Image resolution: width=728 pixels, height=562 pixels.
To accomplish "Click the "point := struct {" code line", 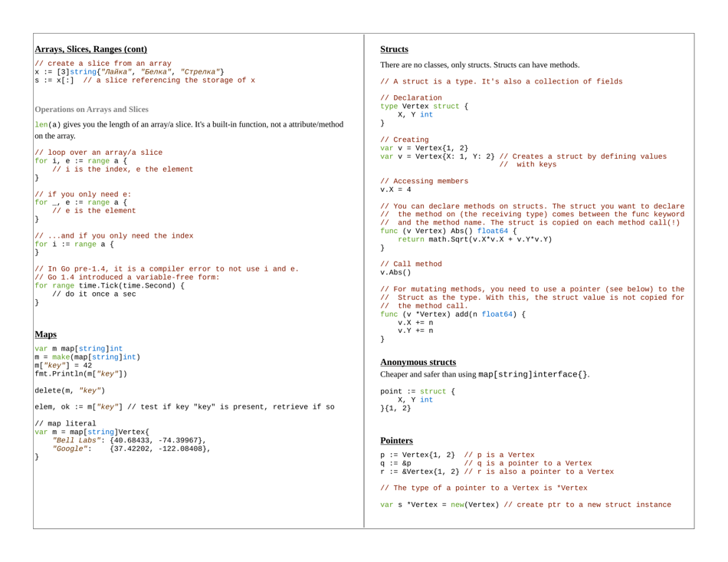I will [x=418, y=391].
